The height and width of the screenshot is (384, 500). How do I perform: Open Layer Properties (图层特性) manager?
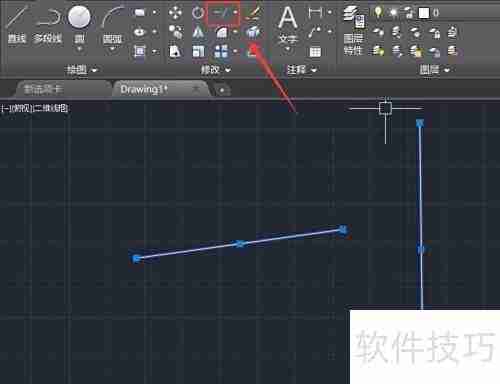tap(354, 30)
